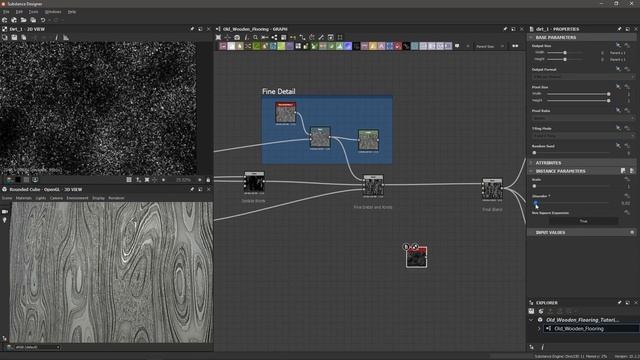Click the first icon in graph view toolbar
The width and height of the screenshot is (640, 360).
coord(218,37)
